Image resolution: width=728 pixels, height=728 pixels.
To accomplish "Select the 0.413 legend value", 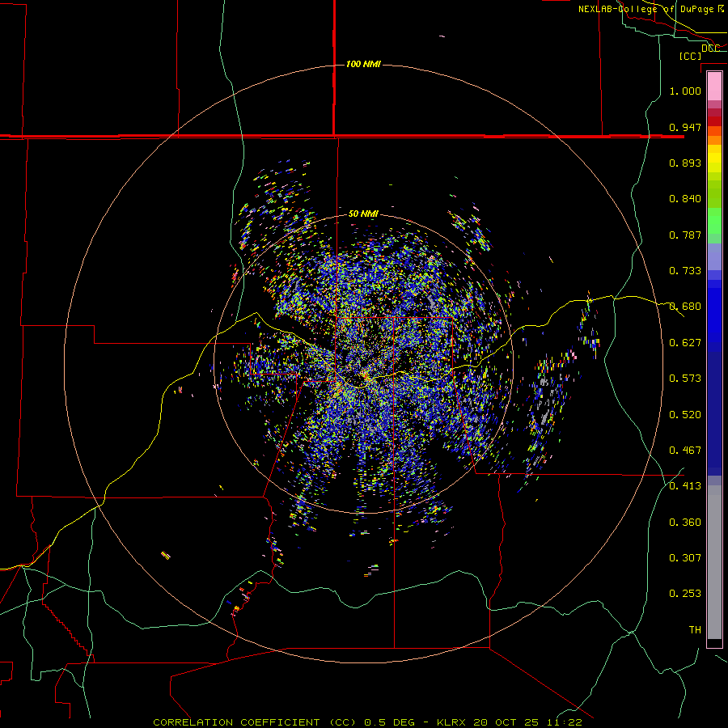I will [x=685, y=486].
